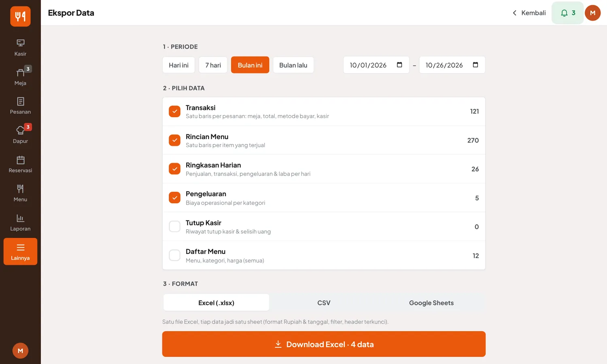Check the Tutup Kasir checkbox
Viewport: 607px width, 364px height.
pos(174,226)
